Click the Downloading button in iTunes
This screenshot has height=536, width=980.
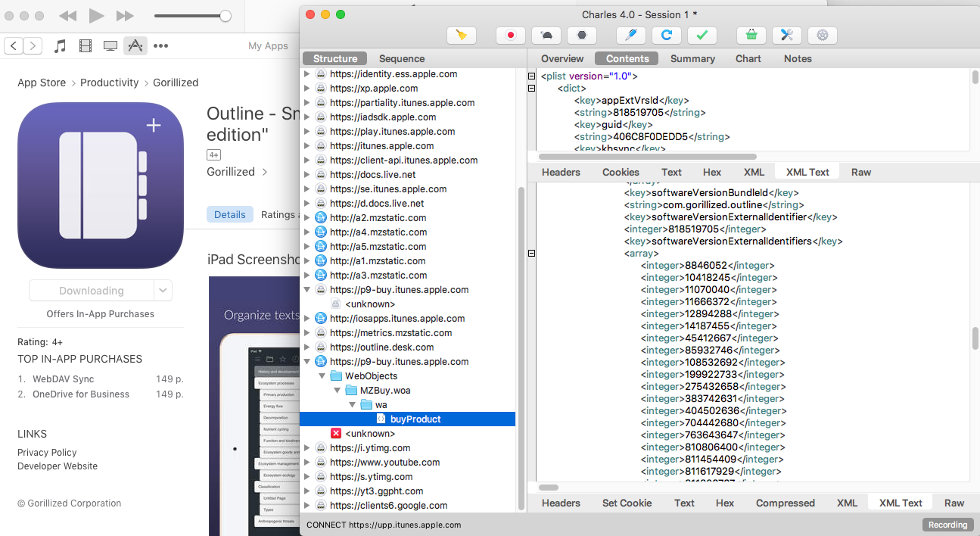click(92, 290)
